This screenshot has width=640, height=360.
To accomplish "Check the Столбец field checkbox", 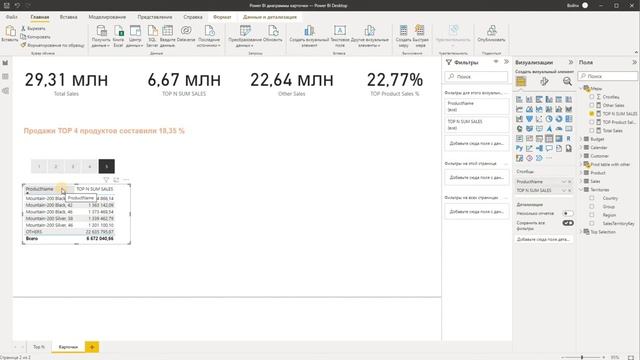I will click(x=591, y=97).
